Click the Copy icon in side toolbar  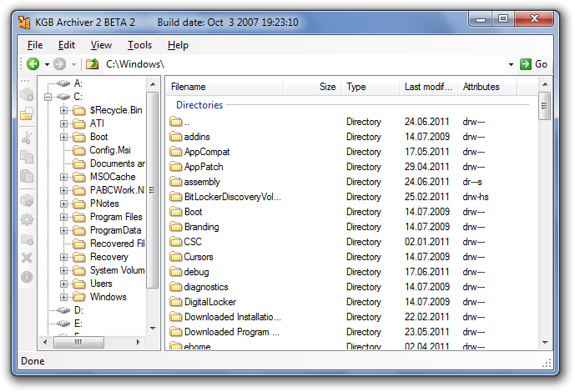[27, 157]
